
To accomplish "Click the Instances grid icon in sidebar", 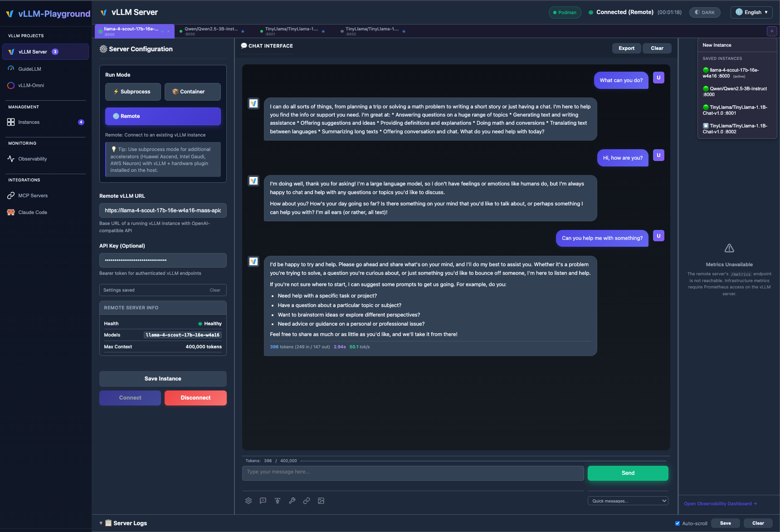I will pyautogui.click(x=11, y=122).
